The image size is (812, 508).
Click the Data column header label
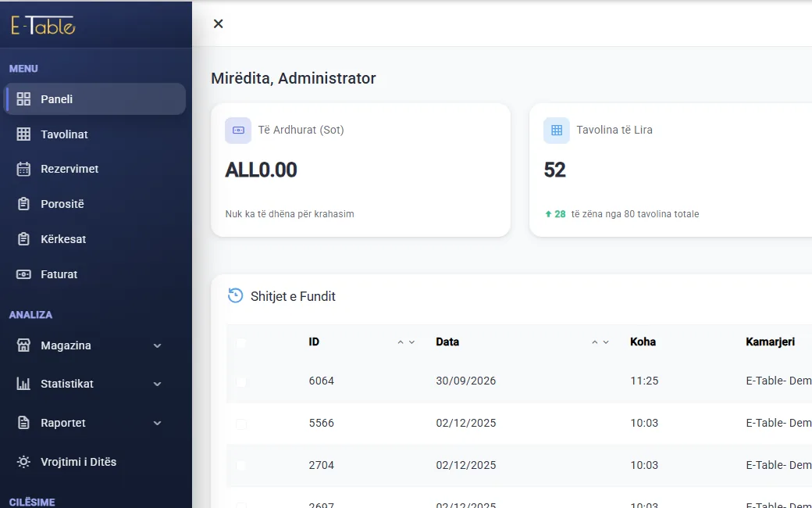[x=447, y=342]
